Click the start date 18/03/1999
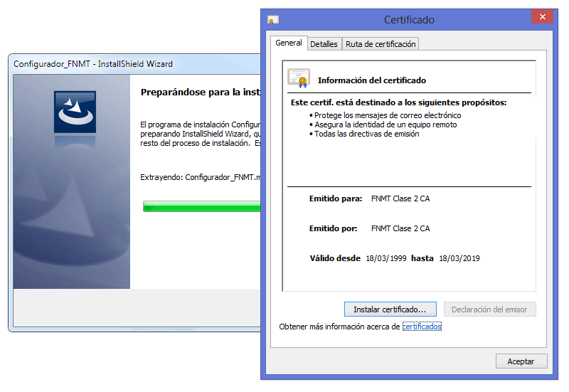569x392 pixels. coord(386,258)
